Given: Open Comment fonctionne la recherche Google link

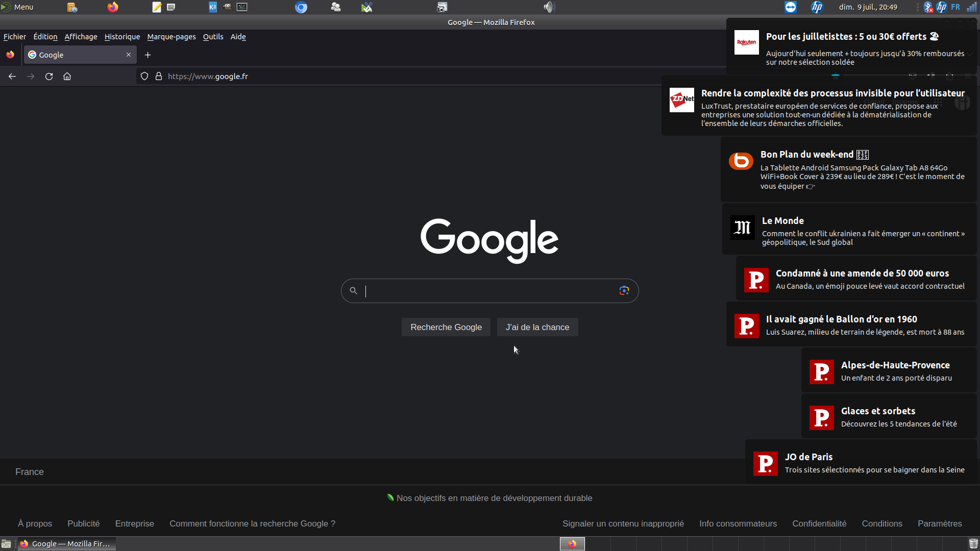Looking at the screenshot, I should tap(252, 523).
